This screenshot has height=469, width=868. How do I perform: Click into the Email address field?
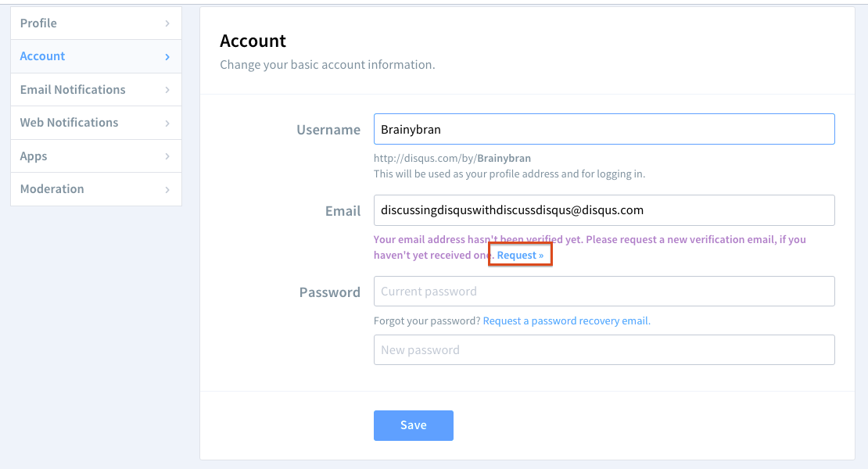(x=604, y=210)
